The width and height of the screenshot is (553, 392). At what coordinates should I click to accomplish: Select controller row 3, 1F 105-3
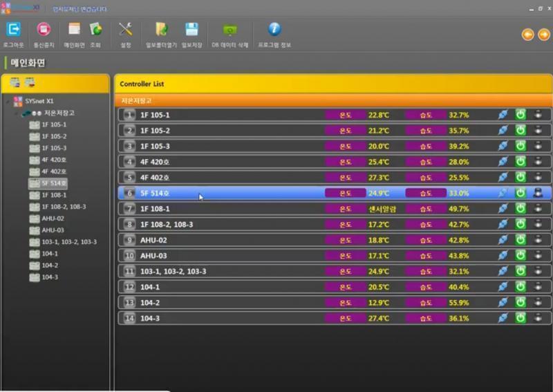[x=335, y=146]
